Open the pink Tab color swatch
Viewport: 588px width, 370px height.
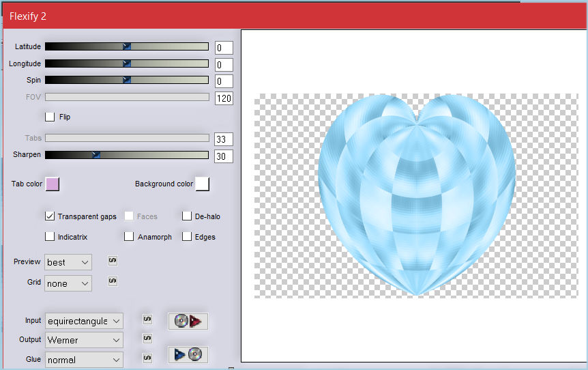(x=53, y=184)
